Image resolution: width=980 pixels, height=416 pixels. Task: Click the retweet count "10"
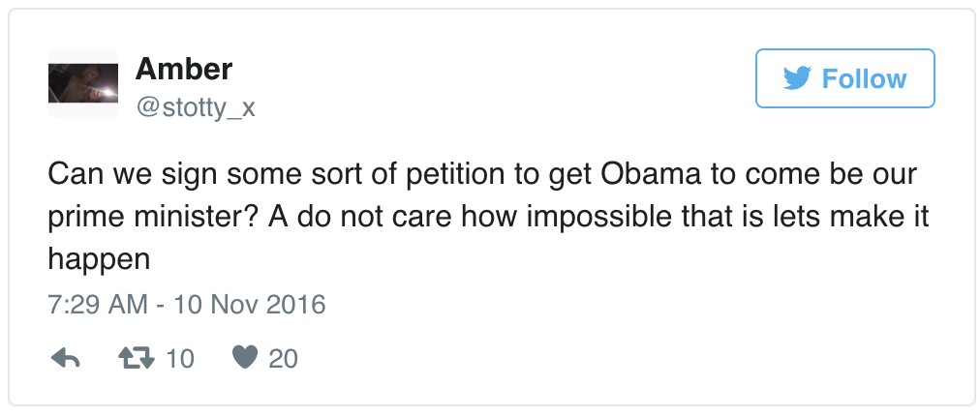pos(180,359)
